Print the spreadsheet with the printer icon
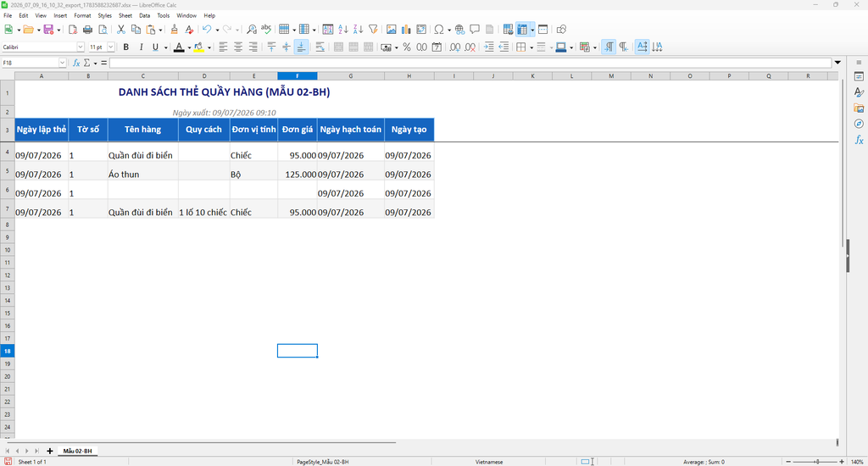868x466 pixels. click(x=87, y=30)
